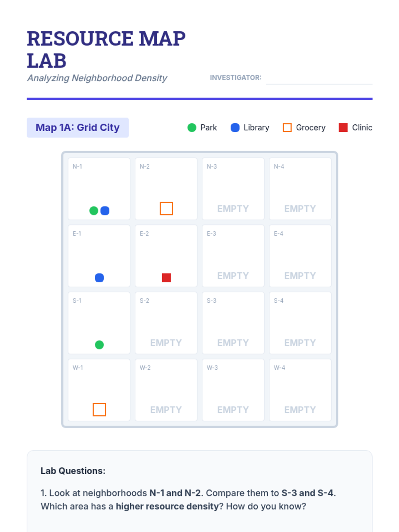This screenshot has height=532, width=399.
Task: Select the Map 1A: Grid City label
Action: [x=77, y=128]
